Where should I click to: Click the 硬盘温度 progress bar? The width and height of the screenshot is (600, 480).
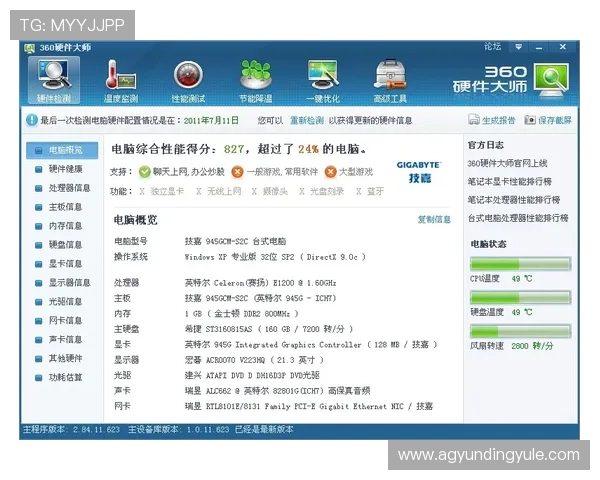tap(520, 298)
